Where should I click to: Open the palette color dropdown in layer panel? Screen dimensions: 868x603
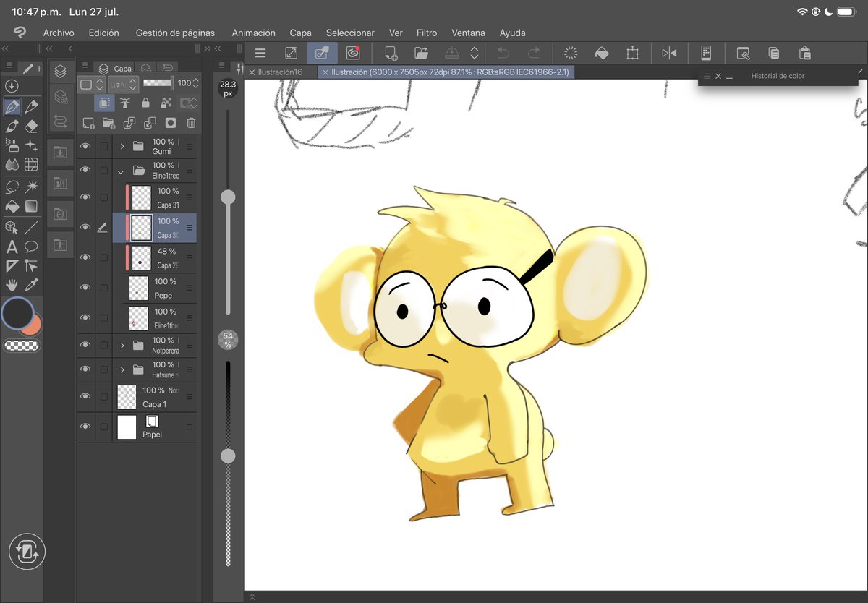pyautogui.click(x=92, y=84)
